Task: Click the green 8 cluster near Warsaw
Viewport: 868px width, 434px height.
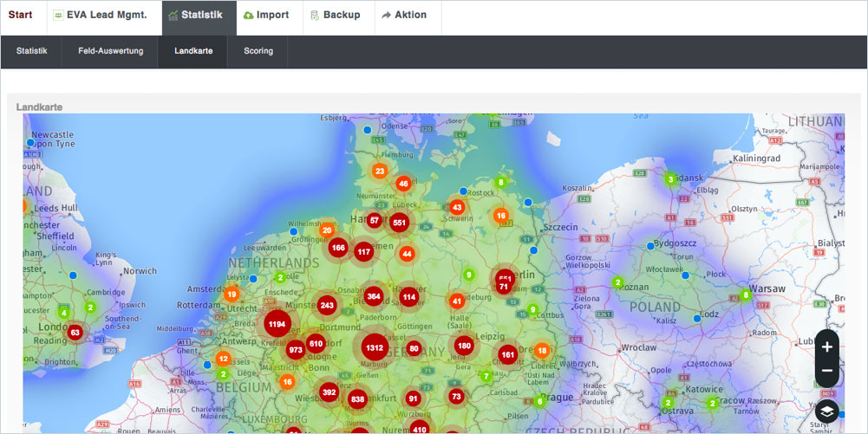Action: 745,295
